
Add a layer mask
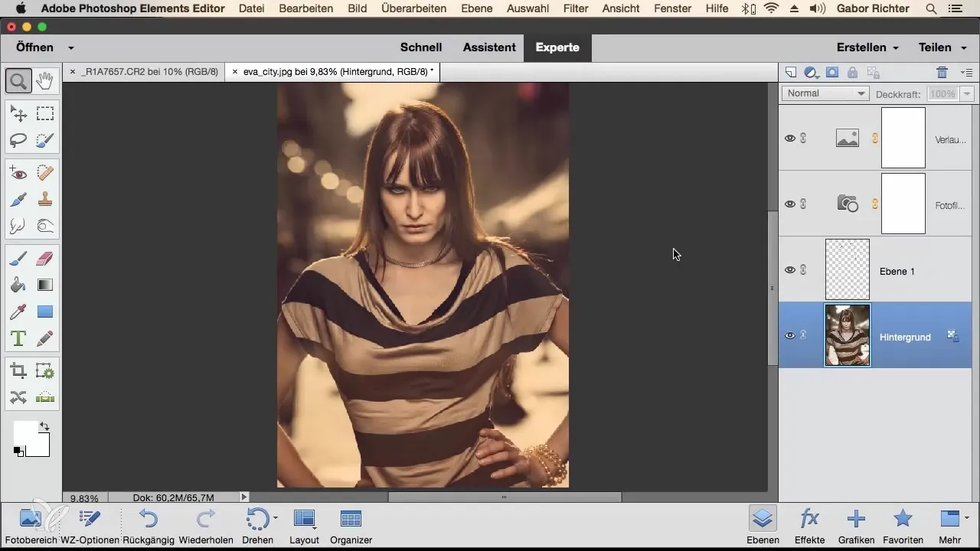(832, 73)
